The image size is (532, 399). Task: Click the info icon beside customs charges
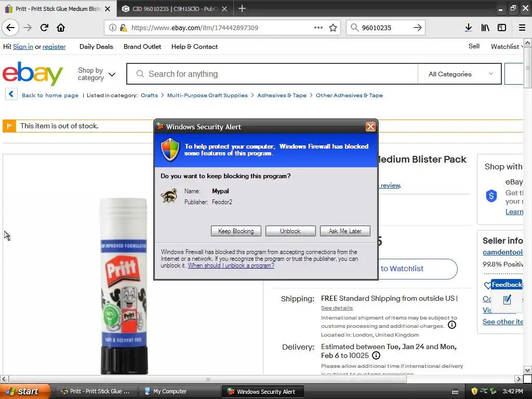point(452,325)
